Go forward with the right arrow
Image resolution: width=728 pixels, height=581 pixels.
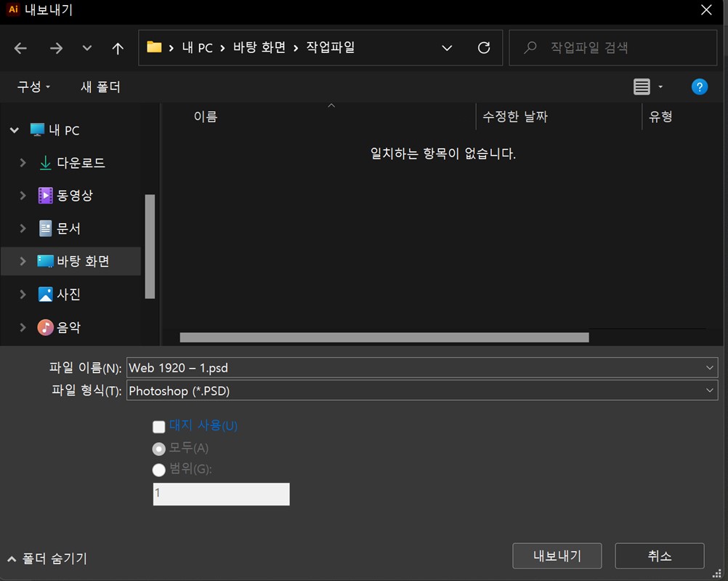coord(56,48)
